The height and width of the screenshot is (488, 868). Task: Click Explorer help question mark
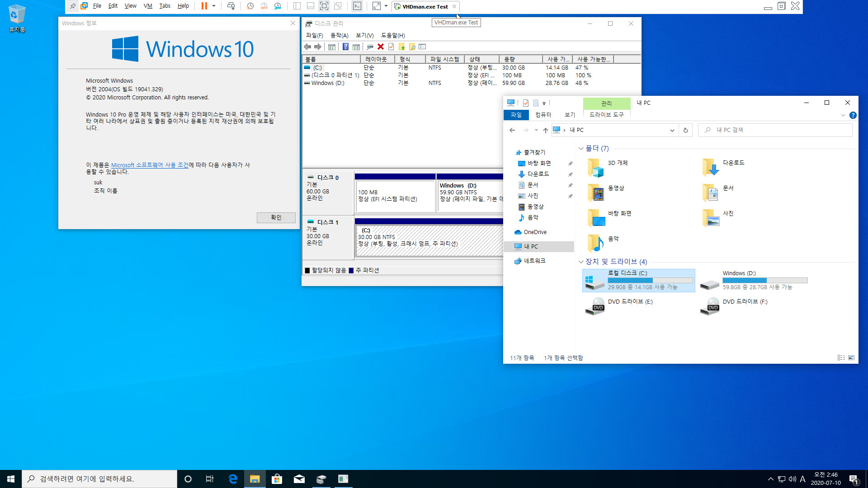click(x=853, y=115)
